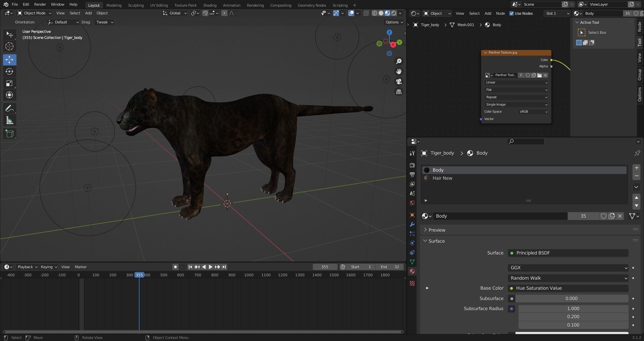Open the Output properties tab

(x=412, y=175)
